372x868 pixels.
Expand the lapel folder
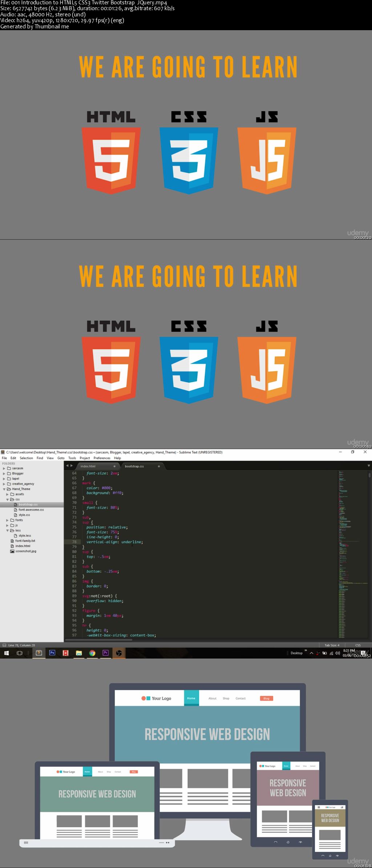point(4,479)
